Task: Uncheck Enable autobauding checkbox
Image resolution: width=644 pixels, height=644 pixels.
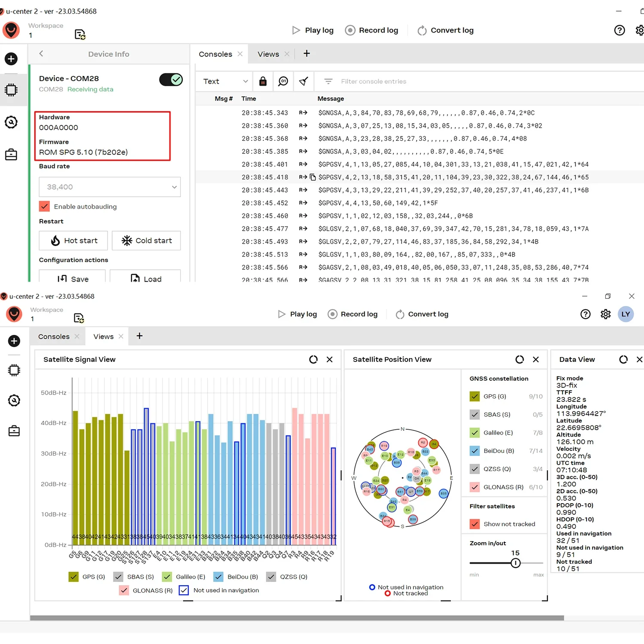Action: 45,207
